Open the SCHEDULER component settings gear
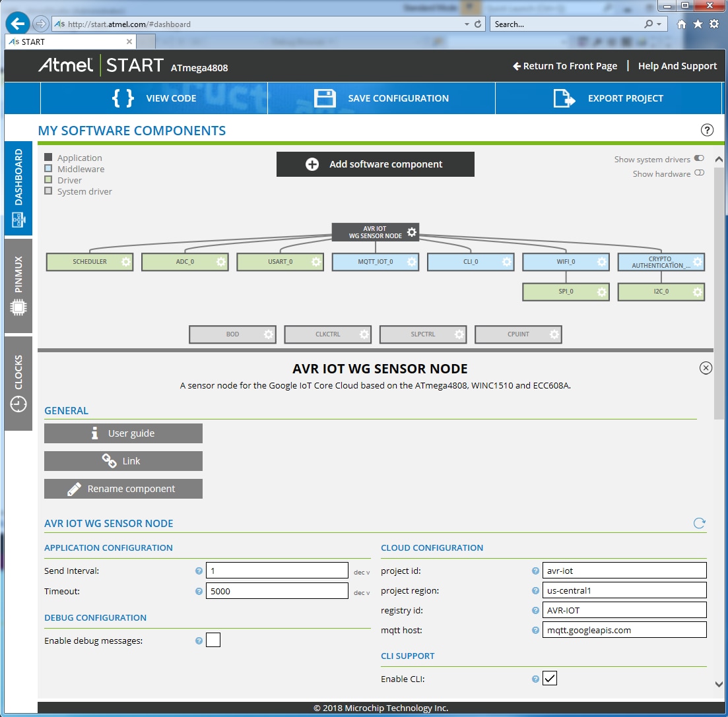Screen dimensions: 728x717 125,261
